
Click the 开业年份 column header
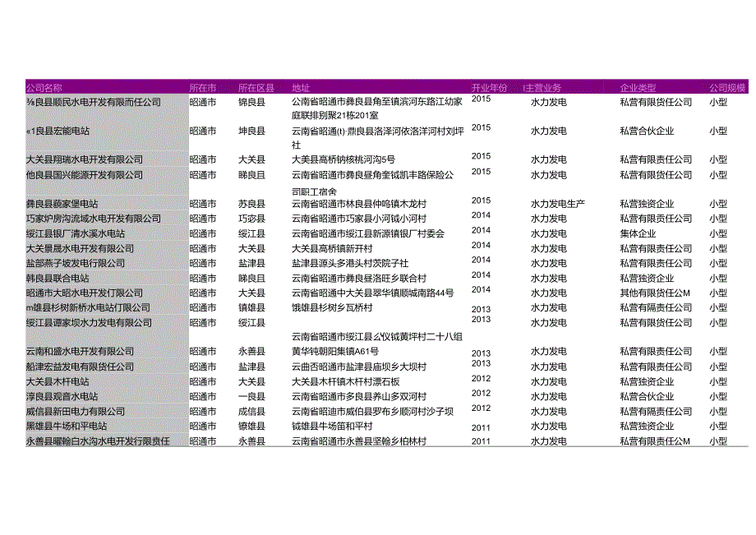click(x=490, y=88)
